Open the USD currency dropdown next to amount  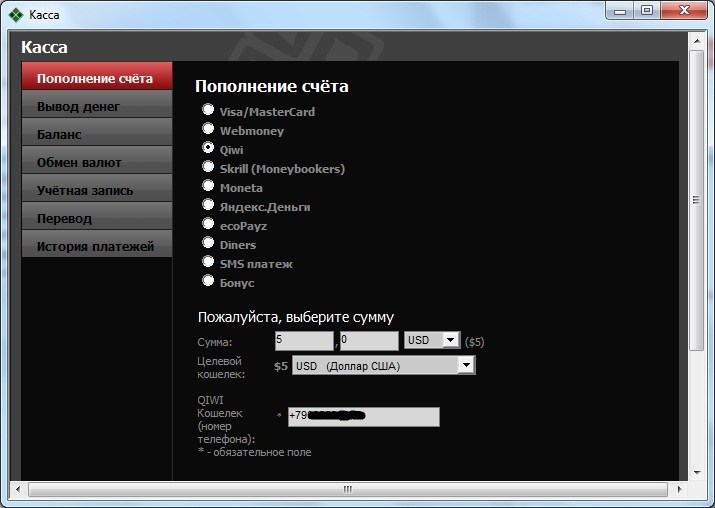click(x=450, y=340)
